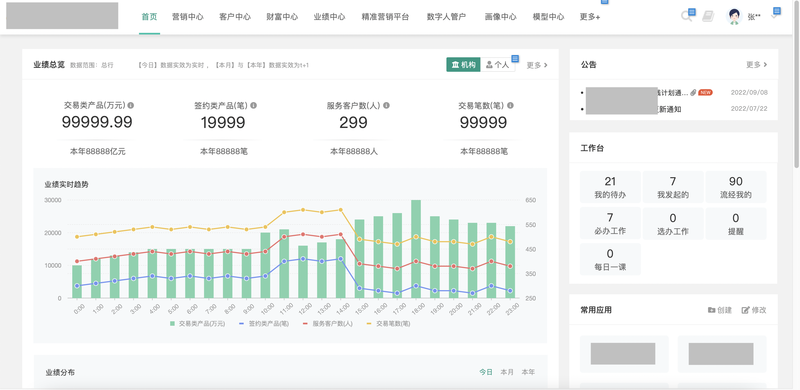800x390 pixels.
Task: Switch overview to 机构 view
Action: pyautogui.click(x=463, y=65)
